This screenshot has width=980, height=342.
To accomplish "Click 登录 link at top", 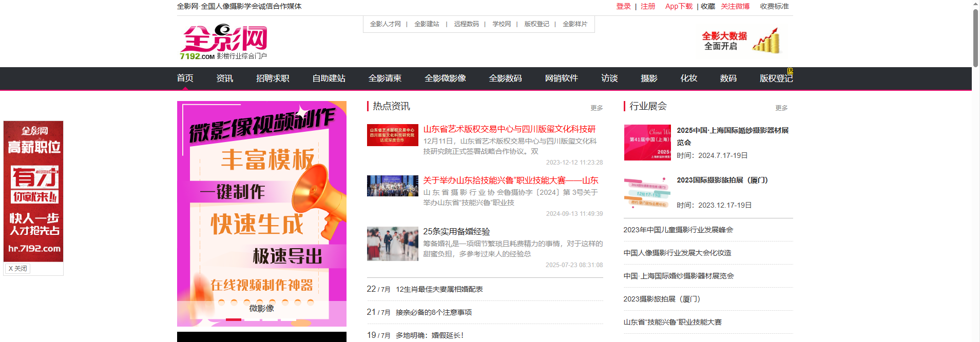I will [623, 6].
